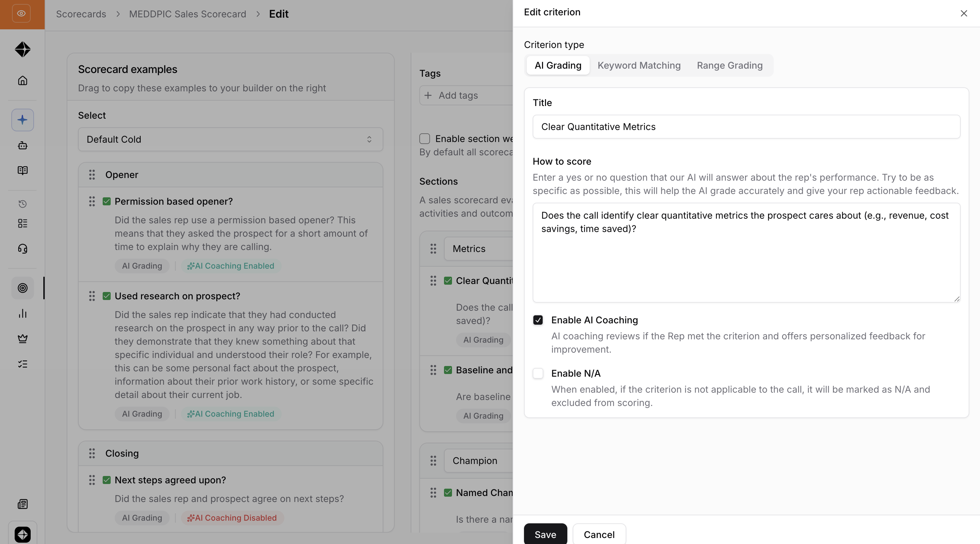
Task: Uncheck Enable AI Coaching
Action: click(x=538, y=320)
